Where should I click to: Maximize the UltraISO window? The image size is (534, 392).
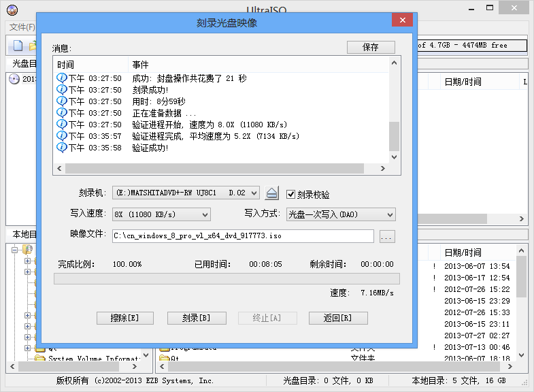coord(490,8)
